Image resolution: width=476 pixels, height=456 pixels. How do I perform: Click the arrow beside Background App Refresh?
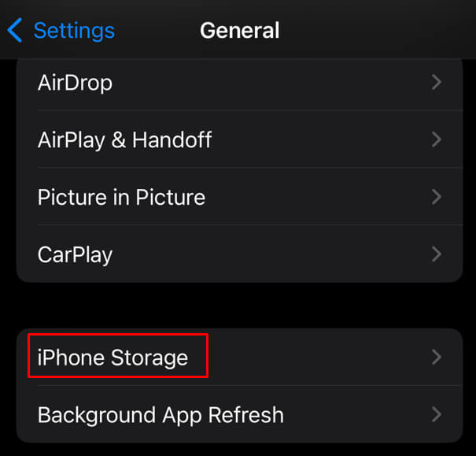coord(436,414)
